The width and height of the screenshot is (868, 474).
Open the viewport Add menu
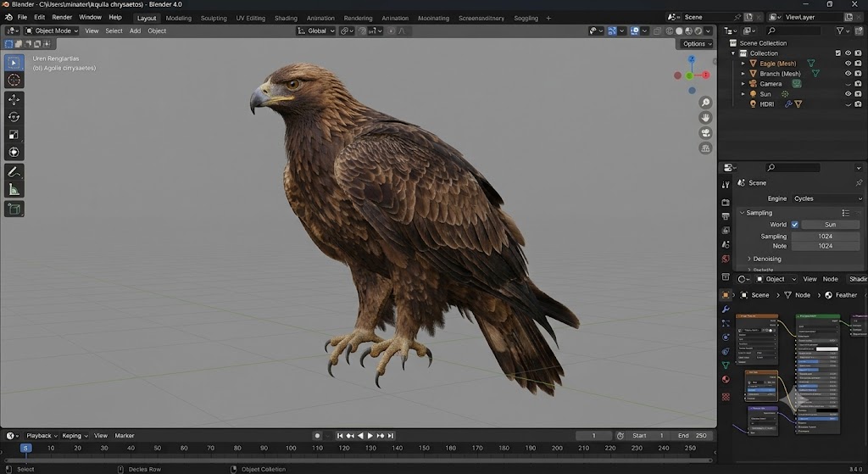click(135, 31)
